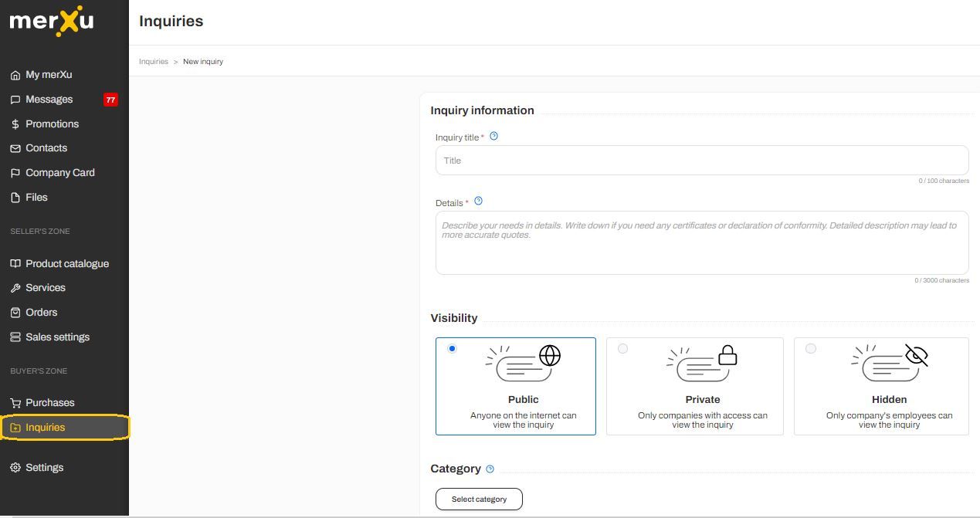
Task: Click the red 77 messages badge
Action: tap(110, 100)
